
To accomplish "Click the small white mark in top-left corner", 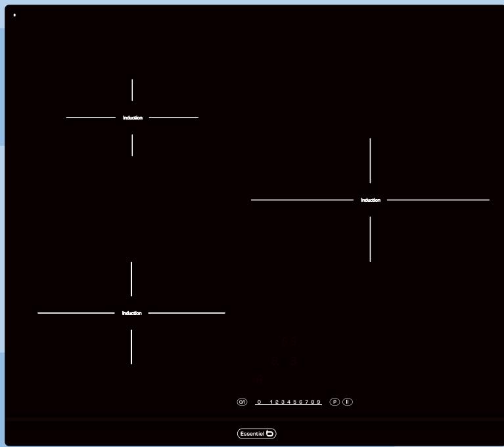I will tap(14, 14).
